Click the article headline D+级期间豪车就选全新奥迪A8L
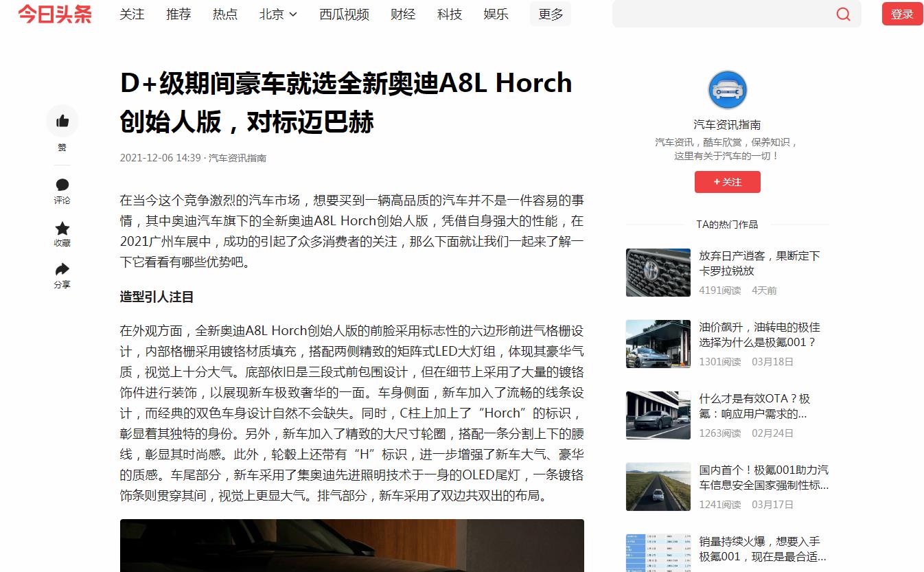Screen dimensions: 924x572 pos(346,102)
